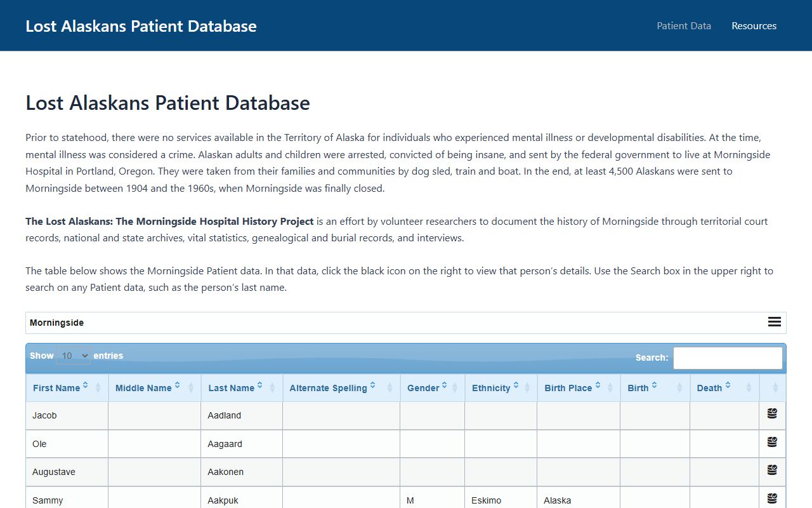This screenshot has height=508, width=812.
Task: Select the 'Aagaard' last name cell
Action: 242,444
